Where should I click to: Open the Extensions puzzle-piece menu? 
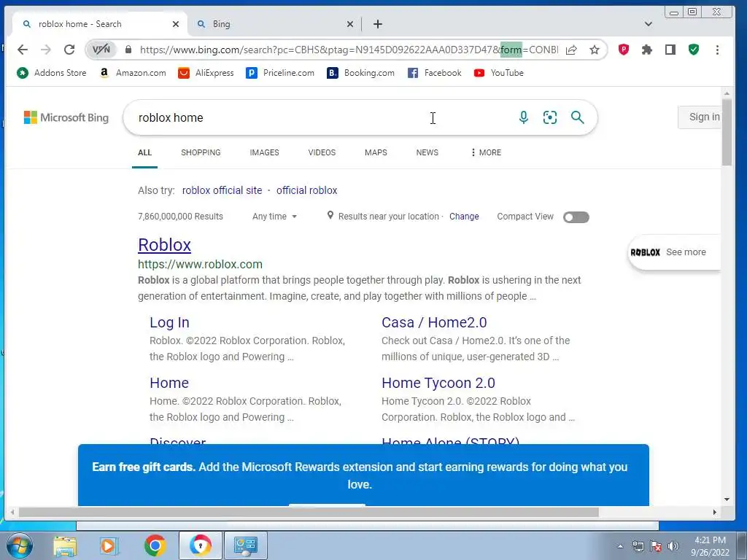[x=646, y=50]
